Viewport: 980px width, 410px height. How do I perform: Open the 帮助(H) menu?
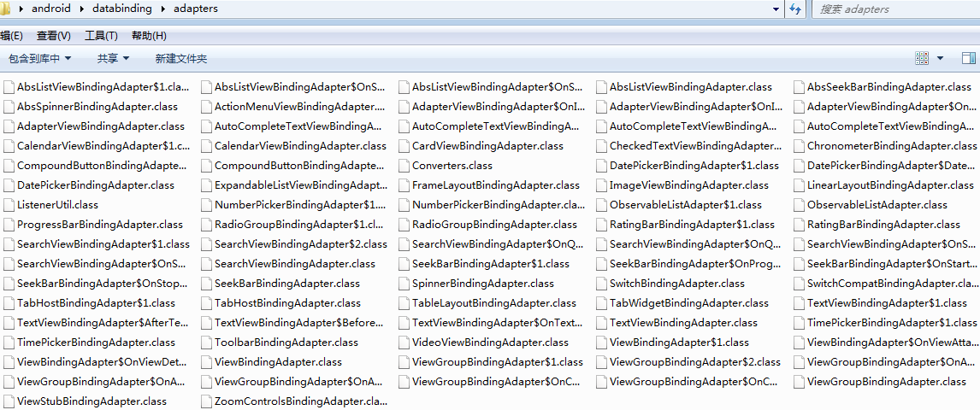(149, 36)
